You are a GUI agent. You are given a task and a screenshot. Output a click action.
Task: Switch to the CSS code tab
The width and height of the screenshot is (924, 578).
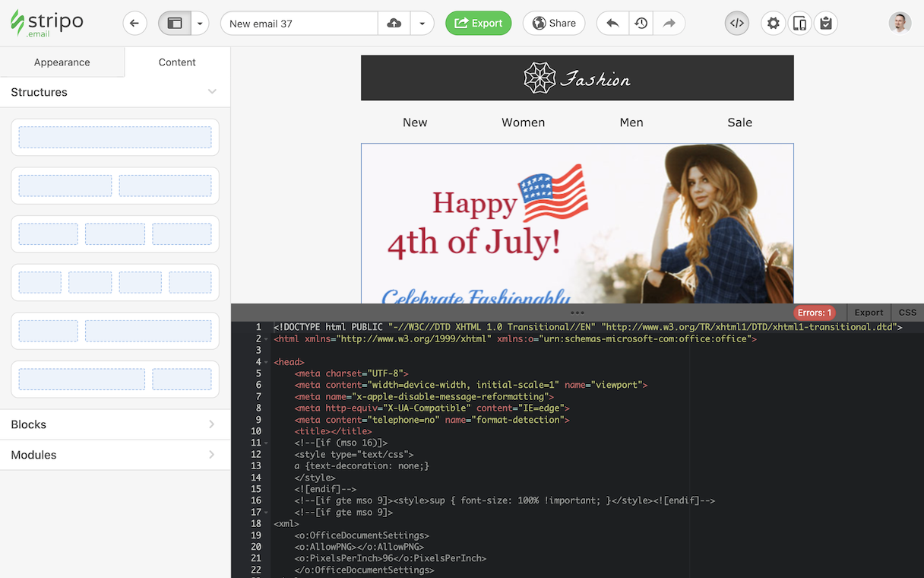tap(907, 313)
